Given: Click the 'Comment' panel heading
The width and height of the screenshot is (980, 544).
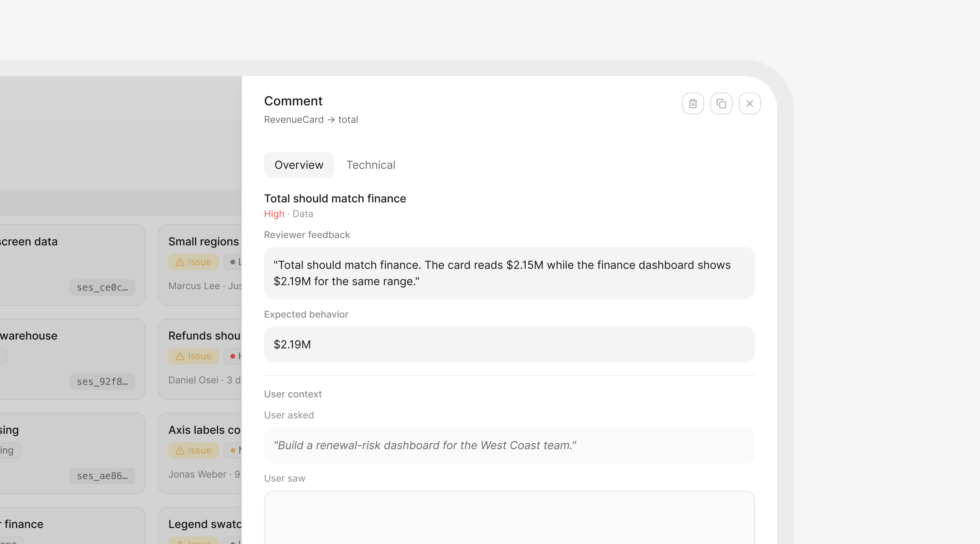Looking at the screenshot, I should (293, 101).
